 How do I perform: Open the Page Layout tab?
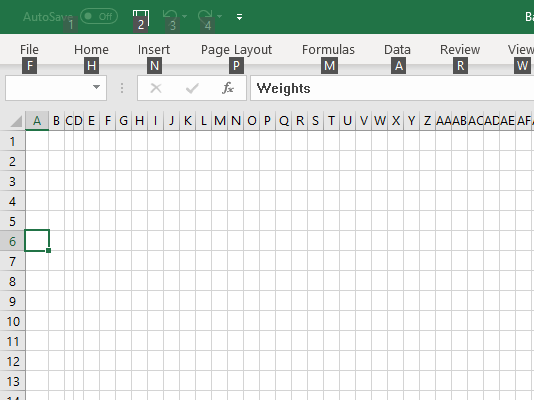tap(236, 50)
